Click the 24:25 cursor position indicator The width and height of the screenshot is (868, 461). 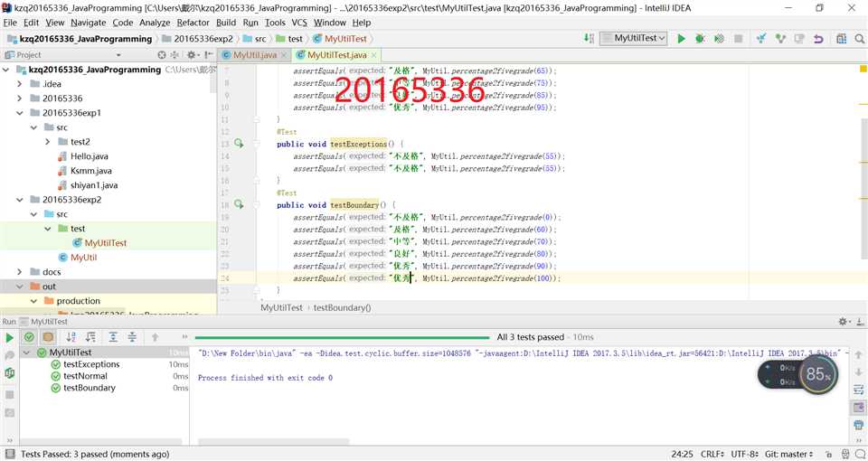pos(682,454)
